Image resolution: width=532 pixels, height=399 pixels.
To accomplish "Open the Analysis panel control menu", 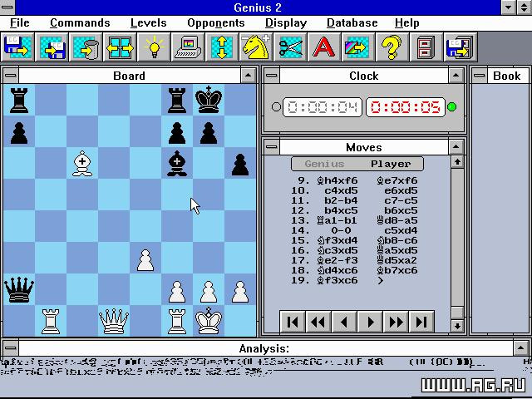I will coord(11,347).
